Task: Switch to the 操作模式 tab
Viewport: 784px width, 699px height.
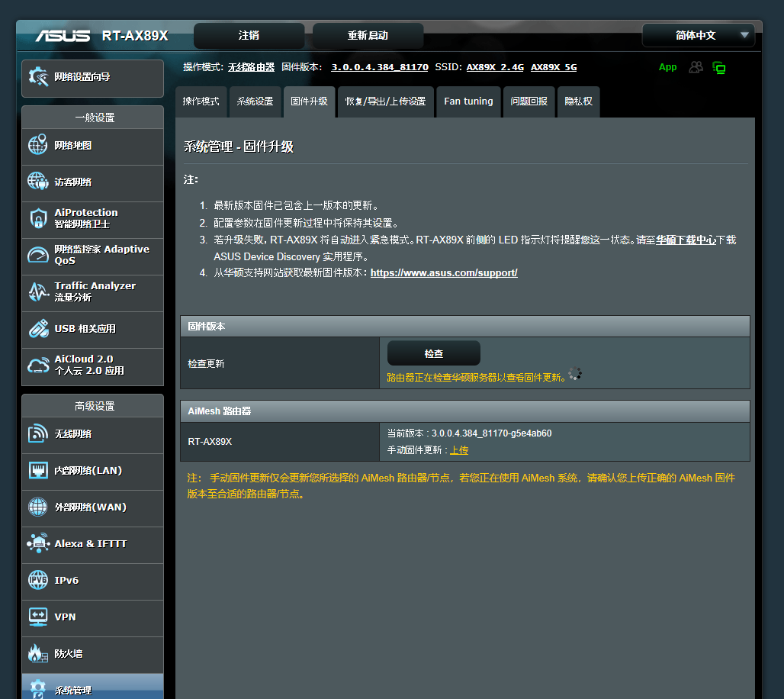Action: (x=201, y=101)
